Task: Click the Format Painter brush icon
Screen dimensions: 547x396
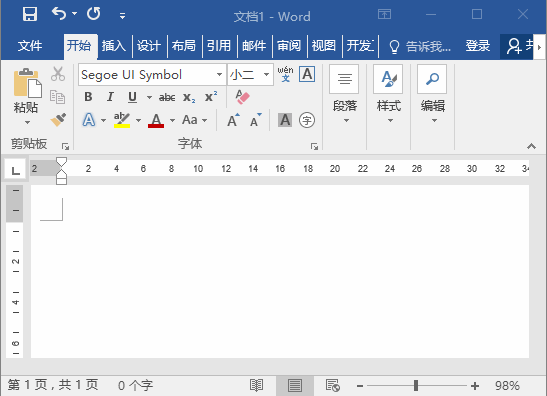Action: pos(58,120)
